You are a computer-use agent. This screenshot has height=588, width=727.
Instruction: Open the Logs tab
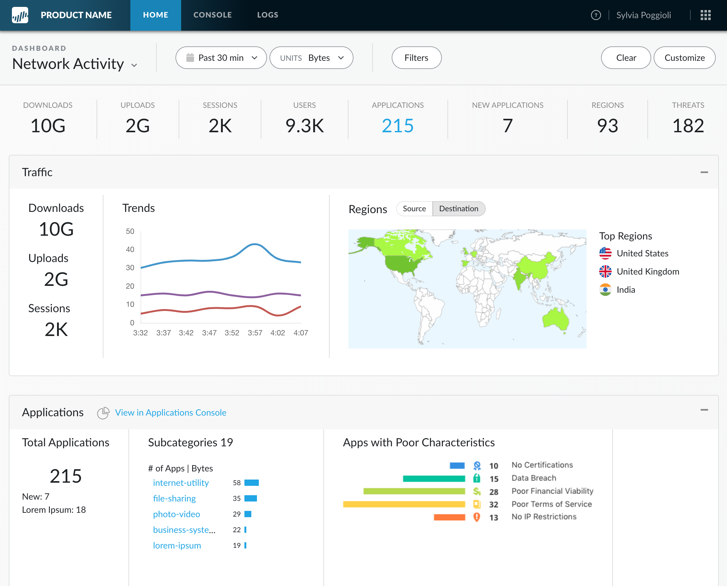[268, 15]
